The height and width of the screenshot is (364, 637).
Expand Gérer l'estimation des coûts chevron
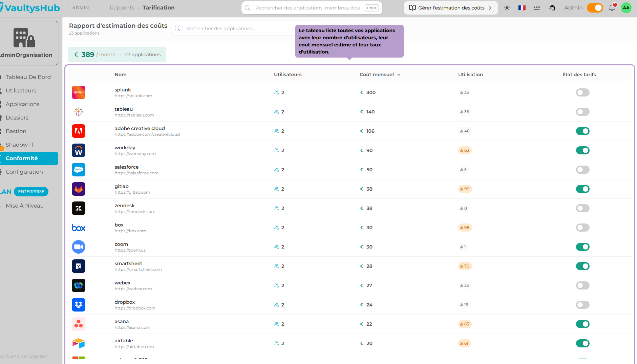tap(490, 8)
